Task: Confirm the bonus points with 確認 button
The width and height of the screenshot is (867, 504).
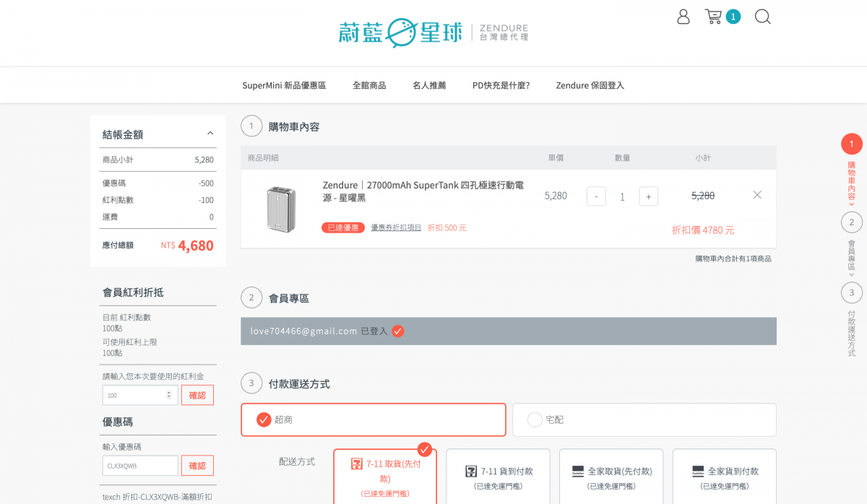Action: pyautogui.click(x=197, y=395)
